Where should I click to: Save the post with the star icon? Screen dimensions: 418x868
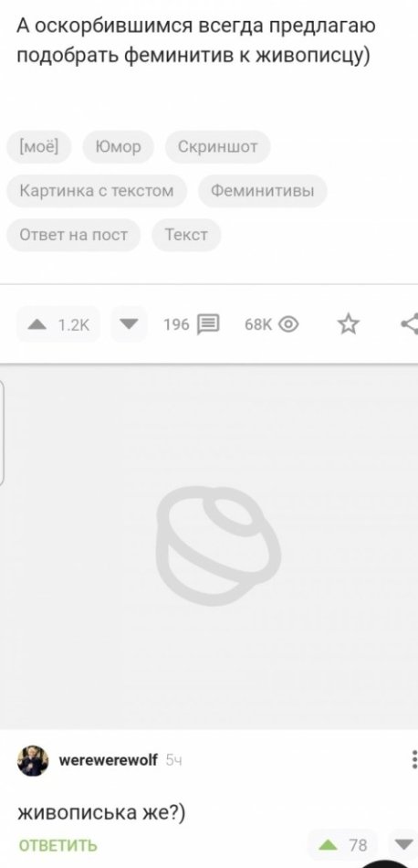349,323
